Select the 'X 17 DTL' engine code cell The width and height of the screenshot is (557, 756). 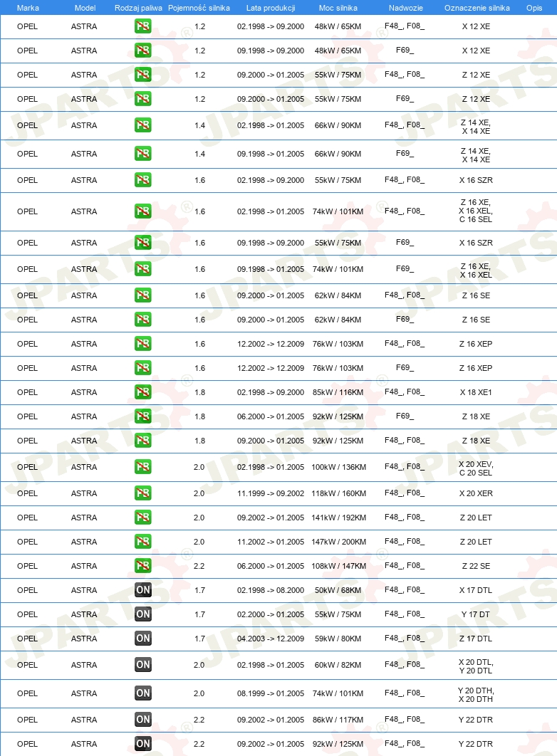click(x=476, y=590)
